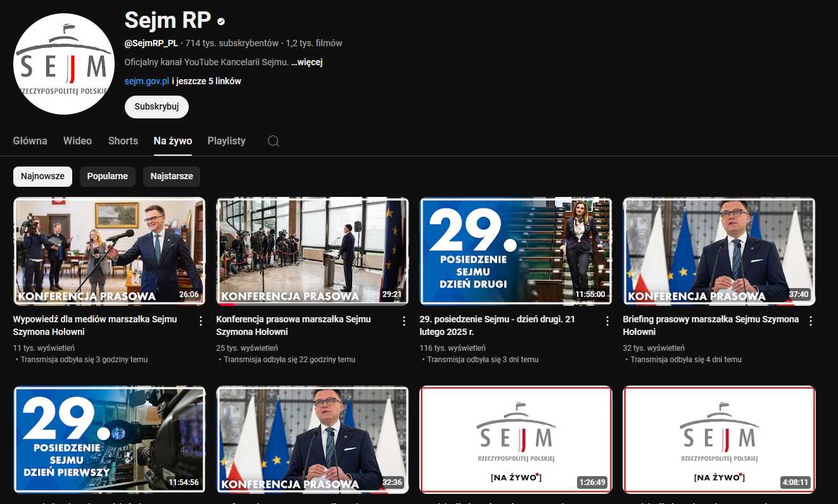Click the '714 tys. subskrybentów' count
Image resolution: width=838 pixels, height=504 pixels.
click(x=232, y=43)
